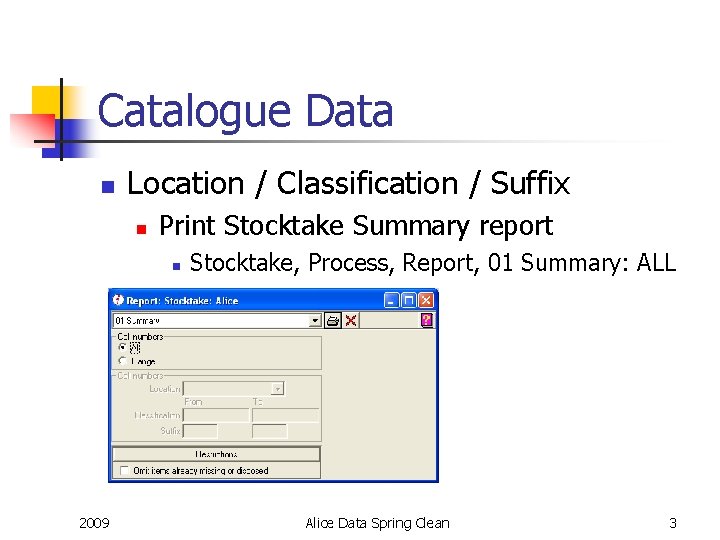The width and height of the screenshot is (720, 540).
Task: Select the Range radio button
Action: 122,361
